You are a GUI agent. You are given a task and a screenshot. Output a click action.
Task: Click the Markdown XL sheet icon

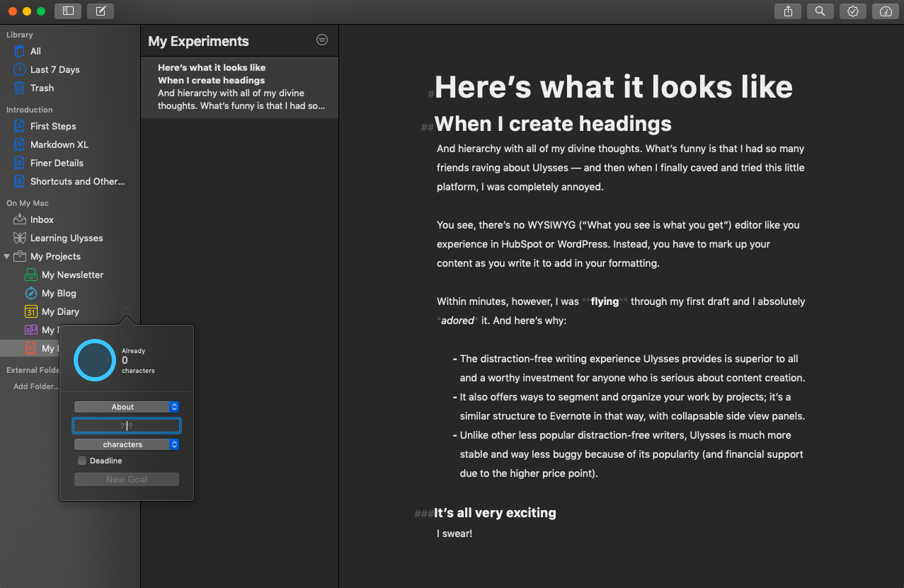[x=19, y=144]
